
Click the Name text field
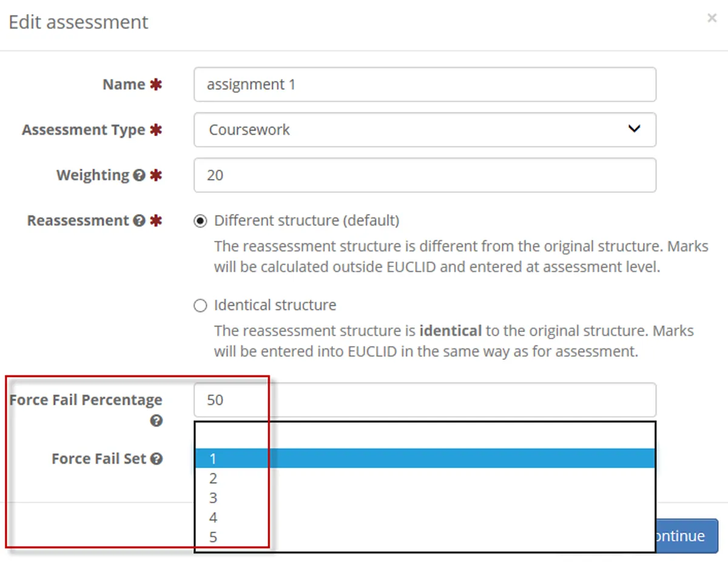pos(425,84)
